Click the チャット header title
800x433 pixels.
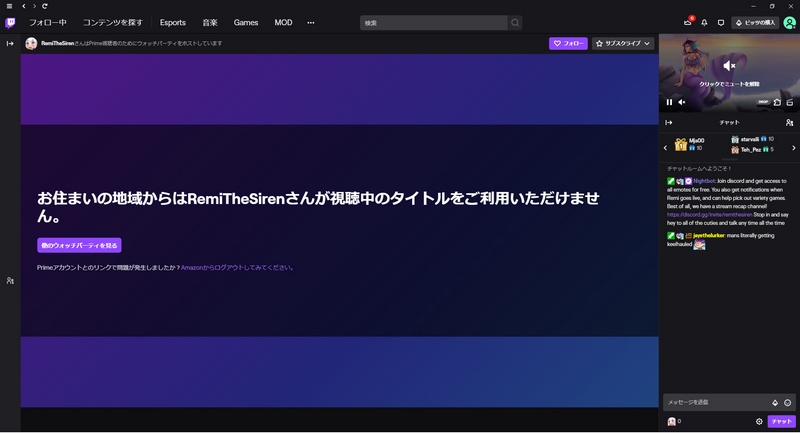coord(729,122)
